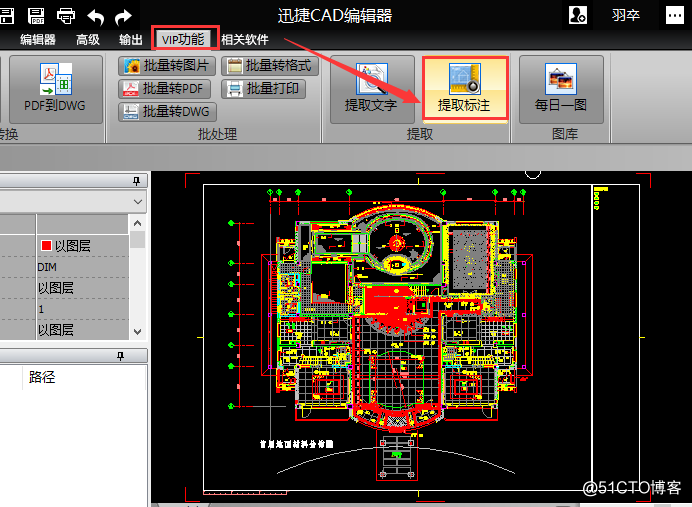Click the PDF到DWG conversion button

tap(55, 89)
